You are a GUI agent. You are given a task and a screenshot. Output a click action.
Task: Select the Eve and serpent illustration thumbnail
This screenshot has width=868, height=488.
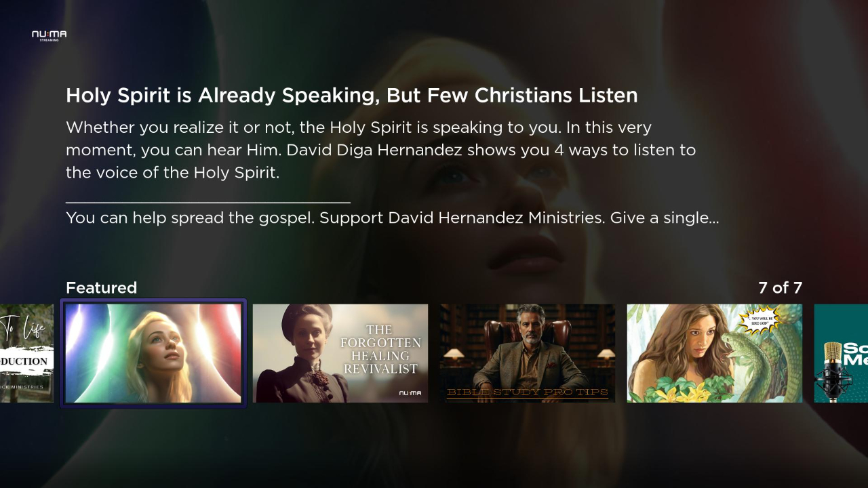click(715, 353)
